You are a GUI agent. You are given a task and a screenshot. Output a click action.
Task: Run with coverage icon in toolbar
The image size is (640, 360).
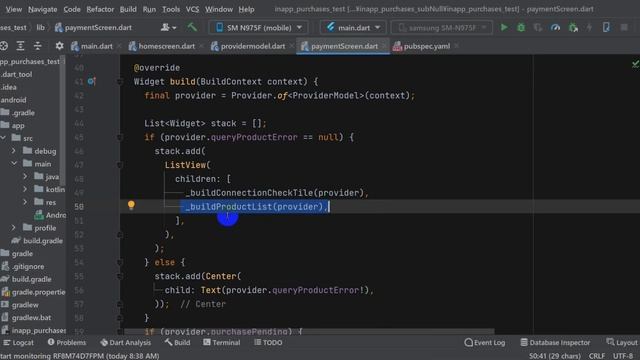point(538,27)
